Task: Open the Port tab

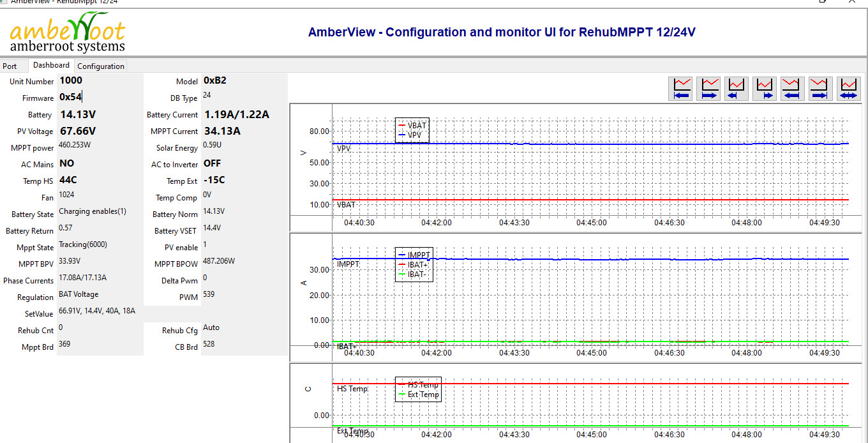Action: click(10, 66)
